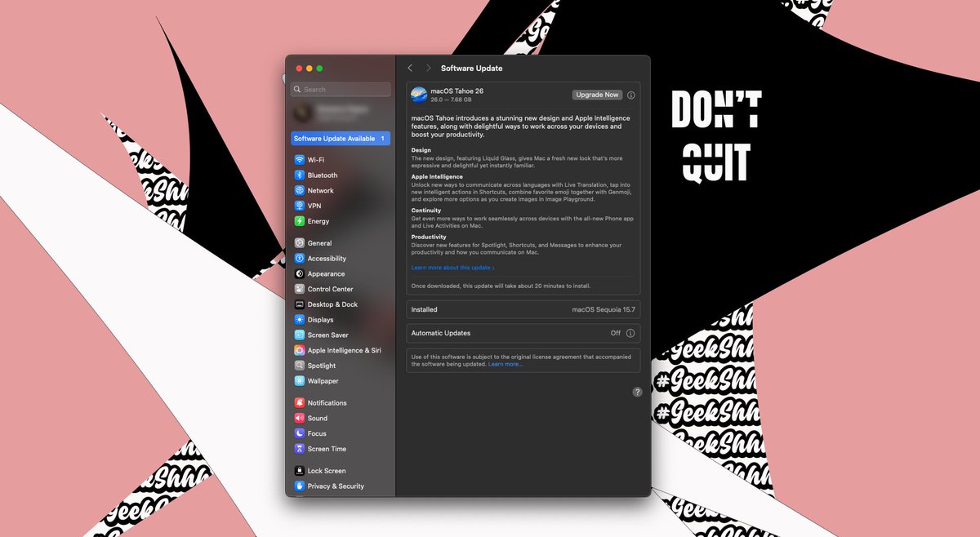Click the Apple Intelligence section heading in update notes
980x537 pixels.
[437, 176]
